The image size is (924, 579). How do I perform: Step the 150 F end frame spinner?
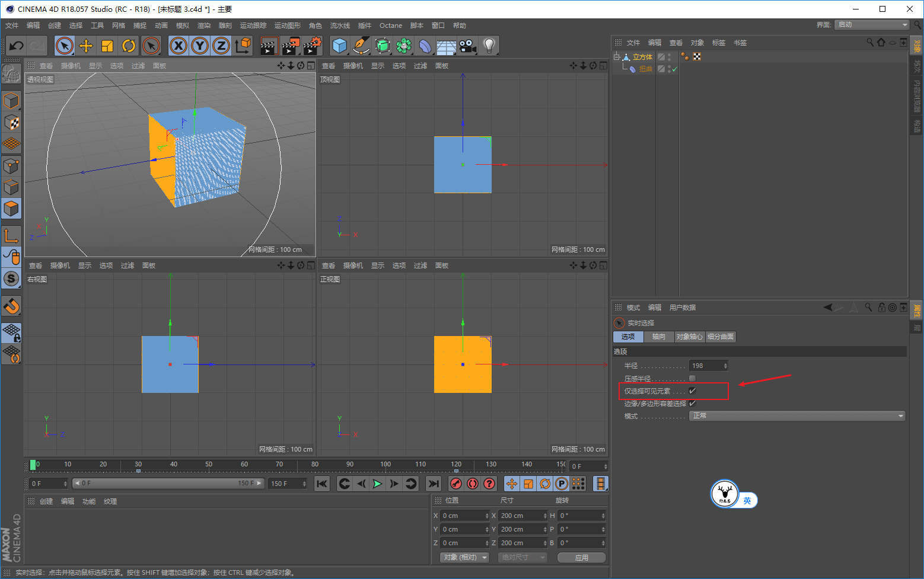coord(304,484)
